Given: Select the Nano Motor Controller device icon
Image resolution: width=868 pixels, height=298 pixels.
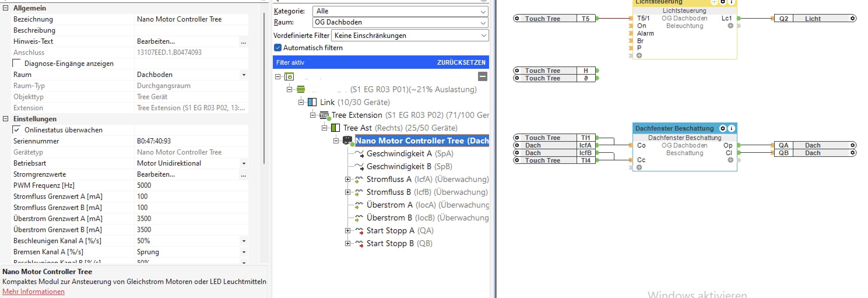Looking at the screenshot, I should click(x=347, y=140).
